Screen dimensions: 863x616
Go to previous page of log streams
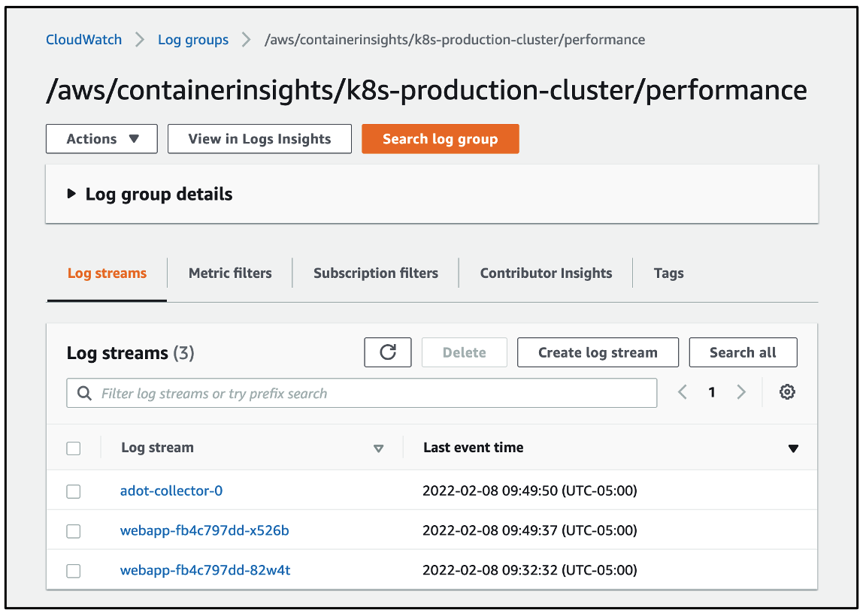coord(683,391)
